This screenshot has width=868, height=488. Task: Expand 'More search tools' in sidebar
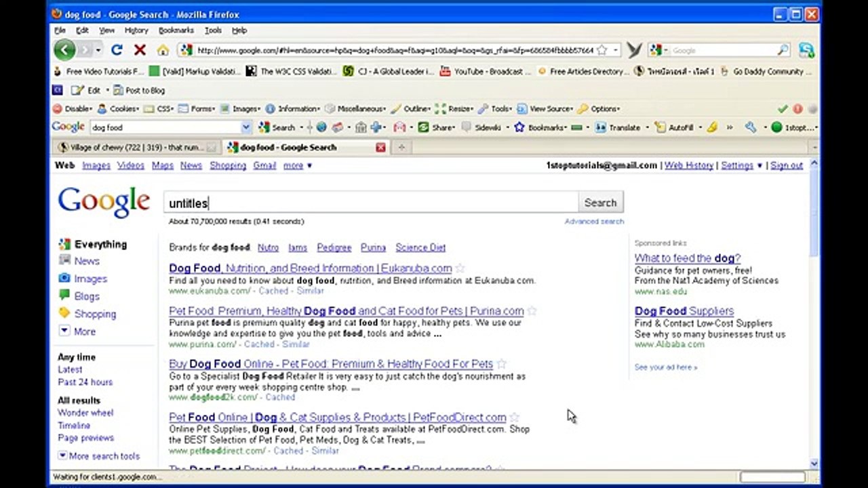[99, 456]
